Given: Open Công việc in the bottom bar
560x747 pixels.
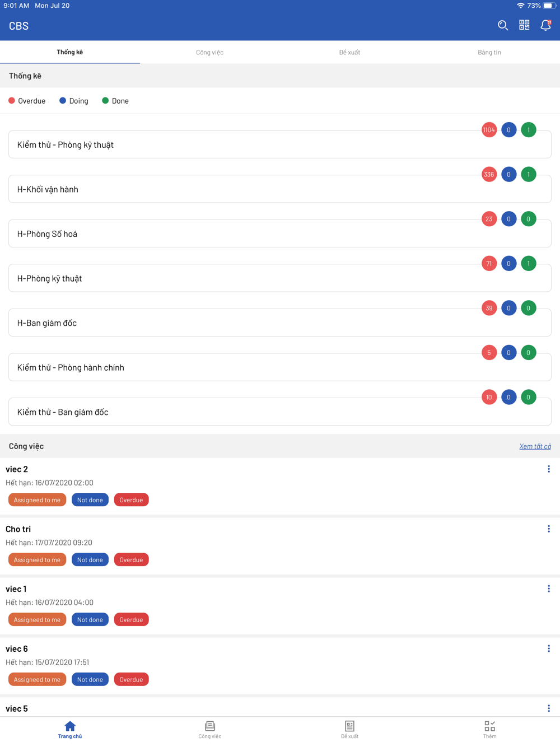Looking at the screenshot, I should click(x=210, y=729).
